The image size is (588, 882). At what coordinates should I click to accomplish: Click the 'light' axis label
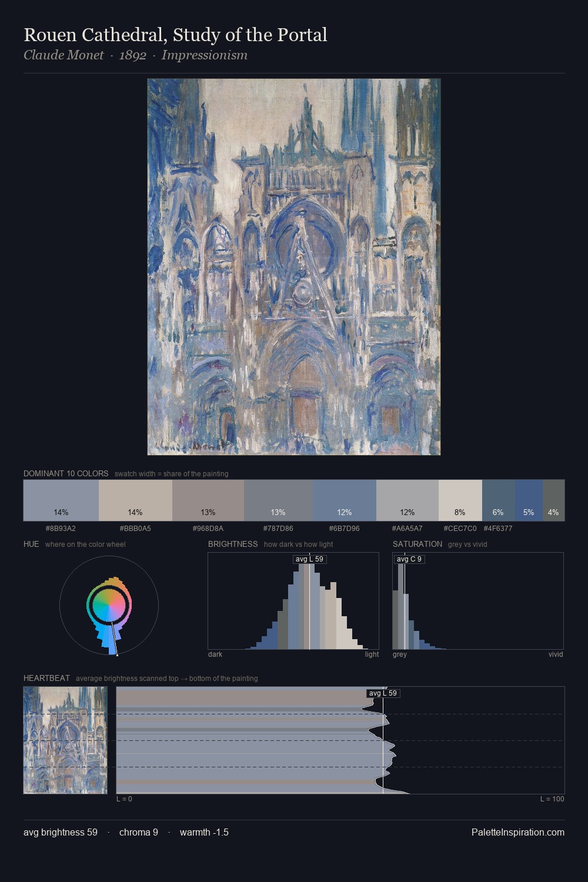pyautogui.click(x=372, y=654)
